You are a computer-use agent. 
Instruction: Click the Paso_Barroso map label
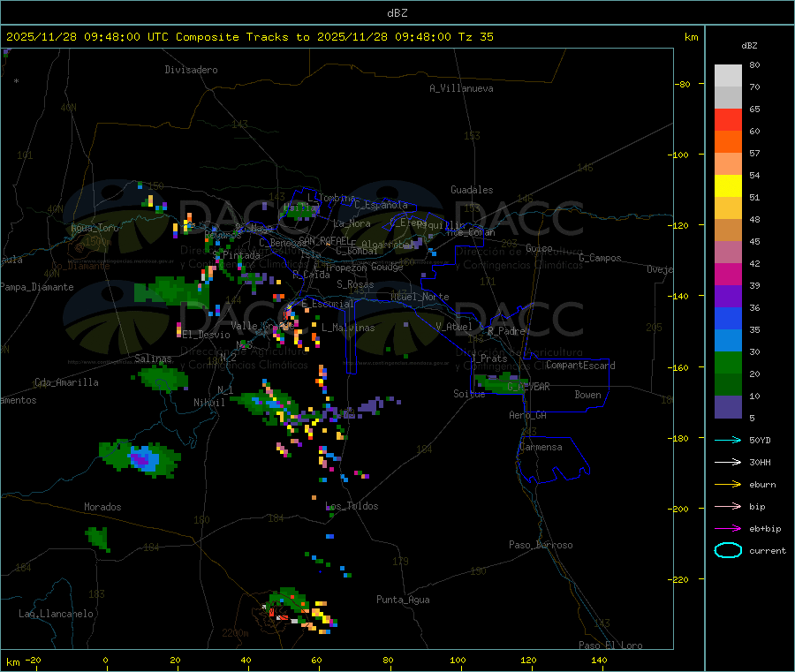(541, 545)
